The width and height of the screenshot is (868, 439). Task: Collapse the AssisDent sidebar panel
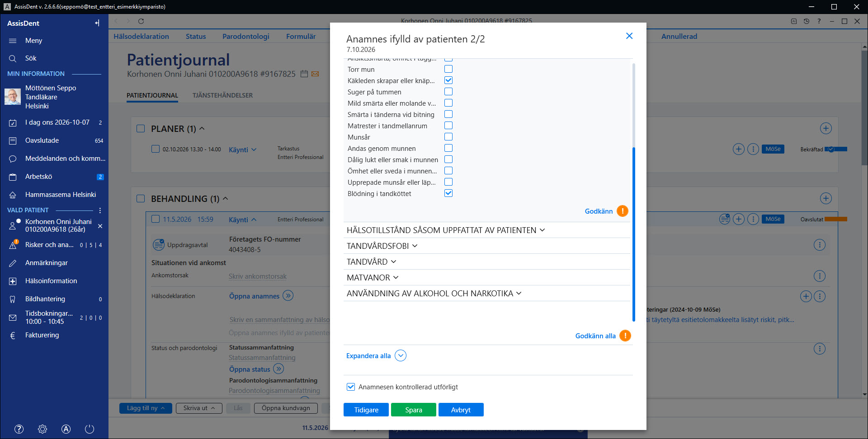[x=97, y=23]
